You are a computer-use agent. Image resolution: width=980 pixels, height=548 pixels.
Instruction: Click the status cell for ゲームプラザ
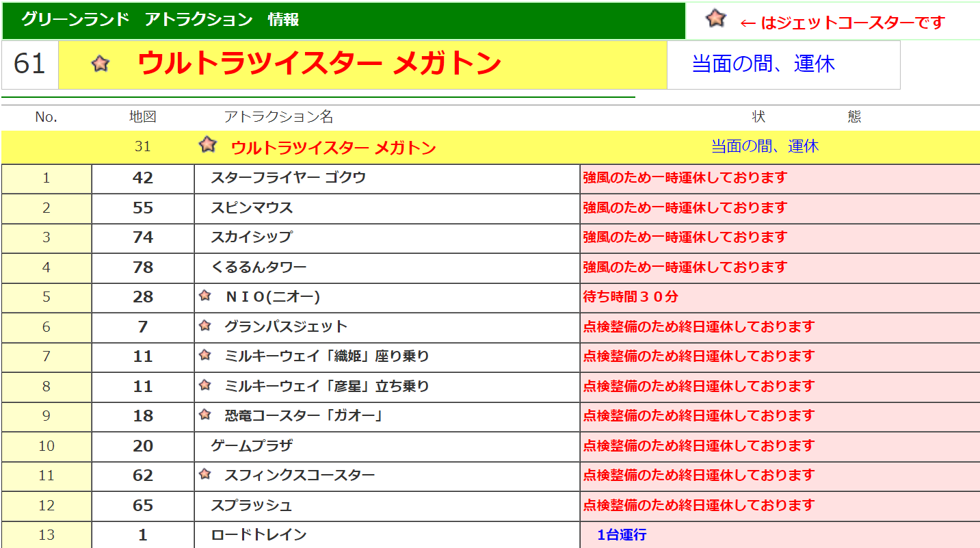point(780,447)
